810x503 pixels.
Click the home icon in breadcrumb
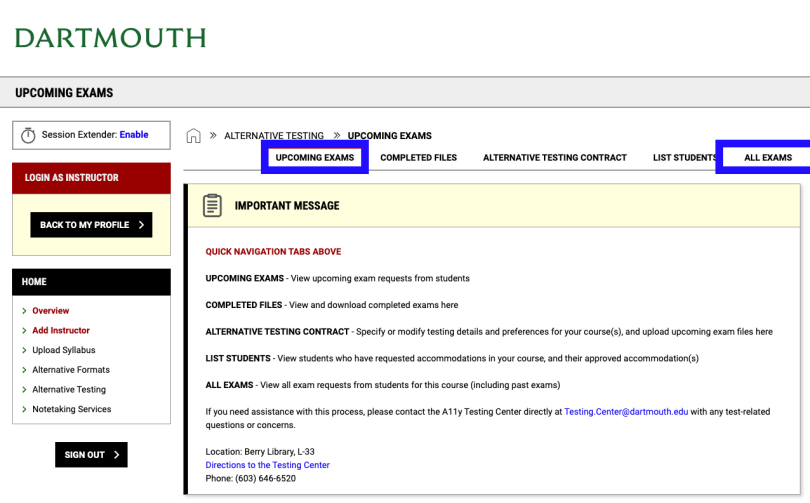193,136
